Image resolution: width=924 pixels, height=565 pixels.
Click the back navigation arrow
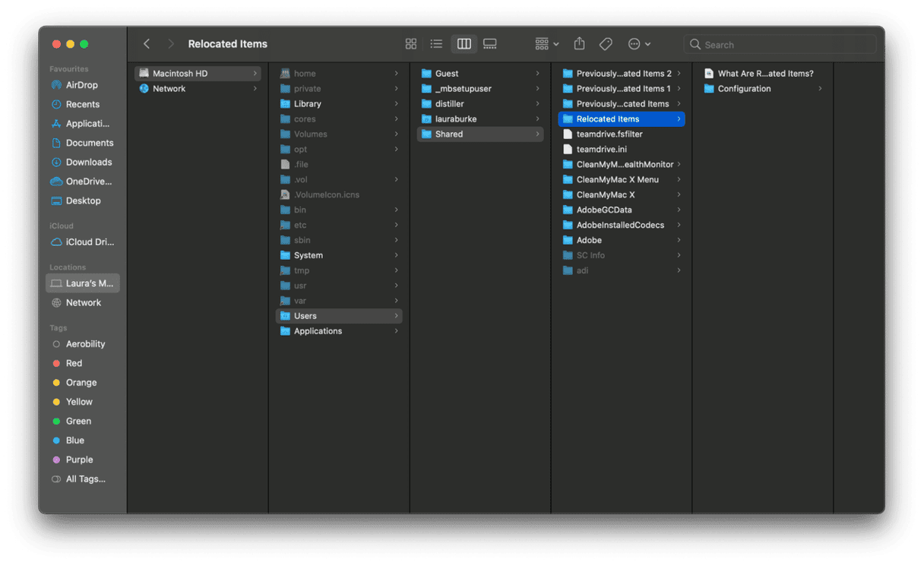point(146,43)
